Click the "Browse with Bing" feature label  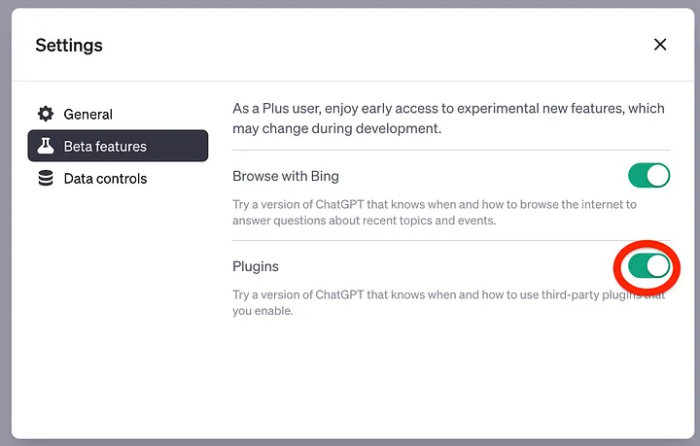point(286,176)
